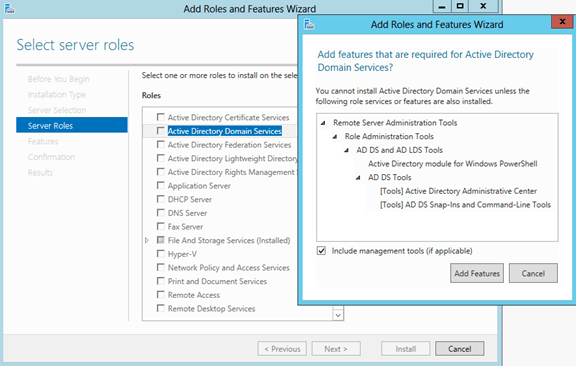576x366 pixels.
Task: Go to Features wizard step
Action: pyautogui.click(x=43, y=141)
